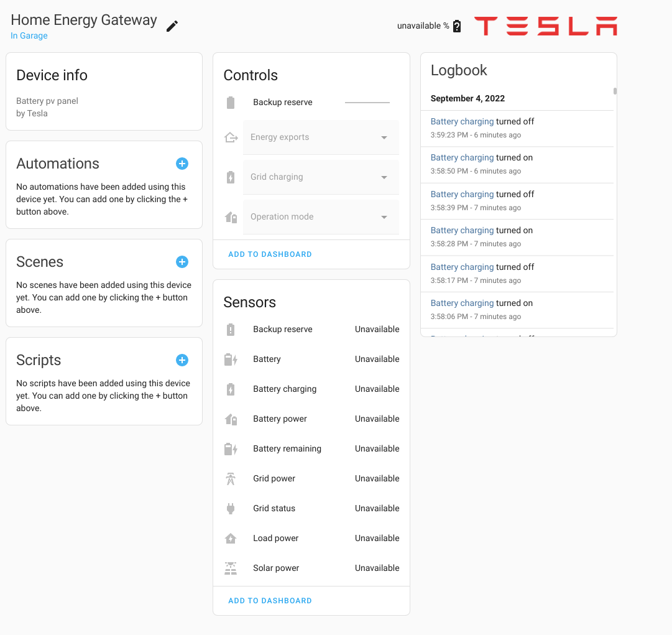Click the Logbook scrollbar handle
The image size is (672, 635).
(615, 91)
